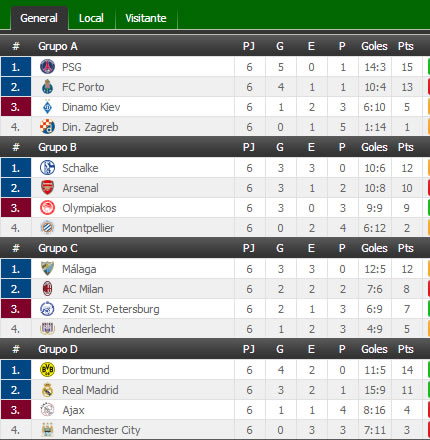This screenshot has width=430, height=440.
Task: Switch to the Local tab
Action: coord(91,18)
